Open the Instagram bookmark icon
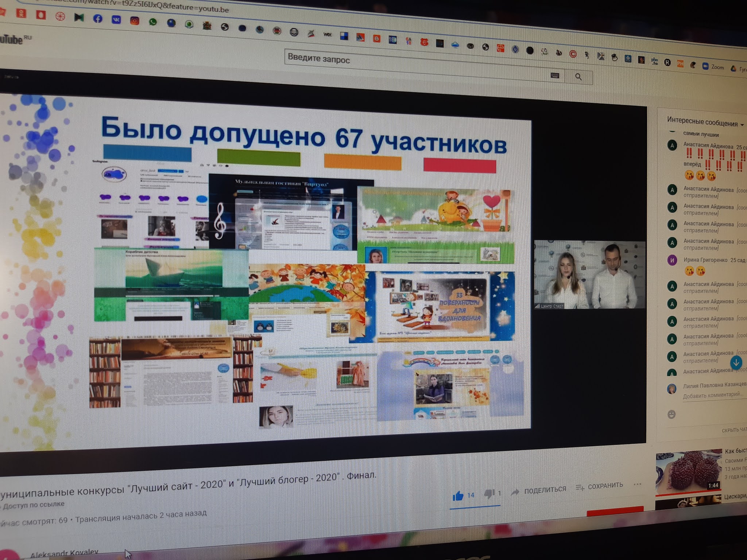Viewport: 747px width, 560px height. click(x=135, y=21)
